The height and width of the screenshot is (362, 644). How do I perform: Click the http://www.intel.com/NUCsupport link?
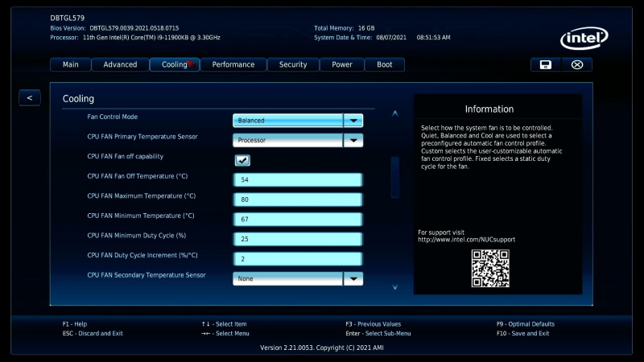click(467, 240)
